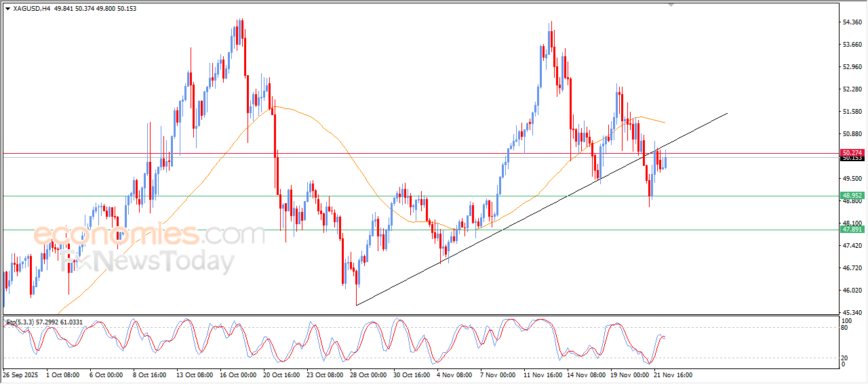Select the green 47.891 price tag

852,230
